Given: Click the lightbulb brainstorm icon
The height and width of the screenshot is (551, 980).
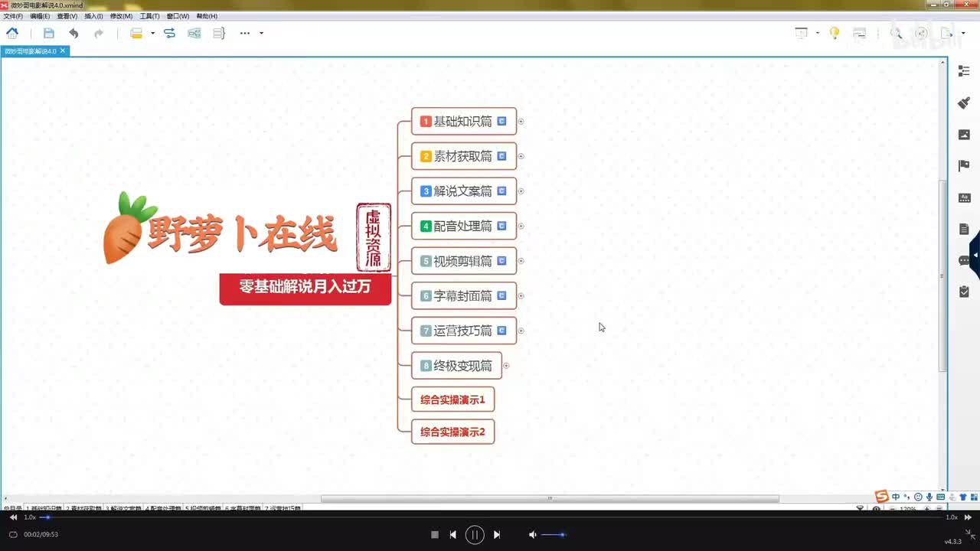Looking at the screenshot, I should click(x=835, y=33).
